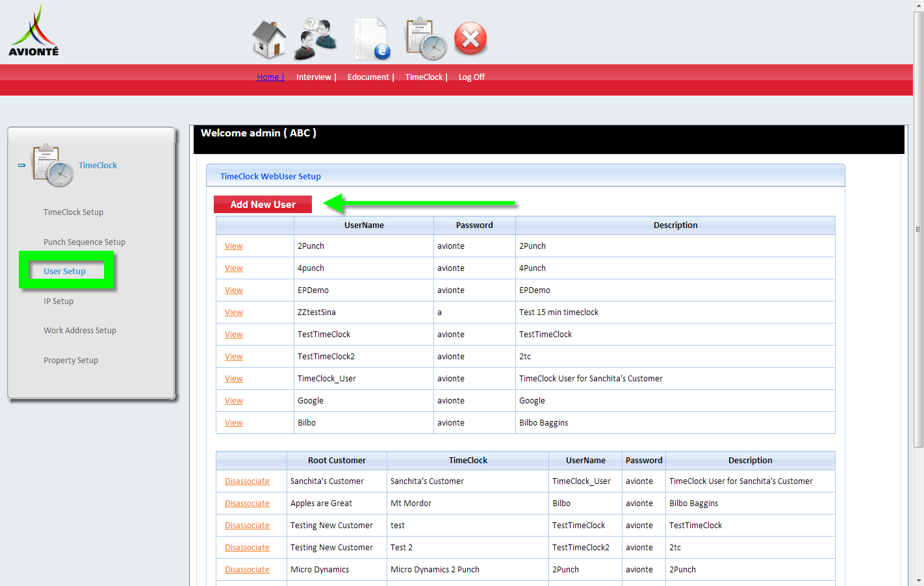Open Property Setup in sidebar
The image size is (924, 586).
point(71,361)
